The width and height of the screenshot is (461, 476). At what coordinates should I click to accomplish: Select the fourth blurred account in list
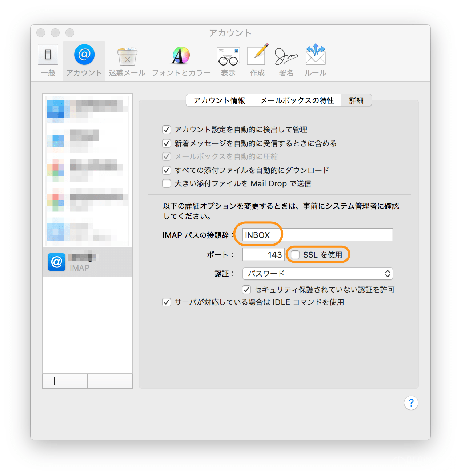point(88,199)
